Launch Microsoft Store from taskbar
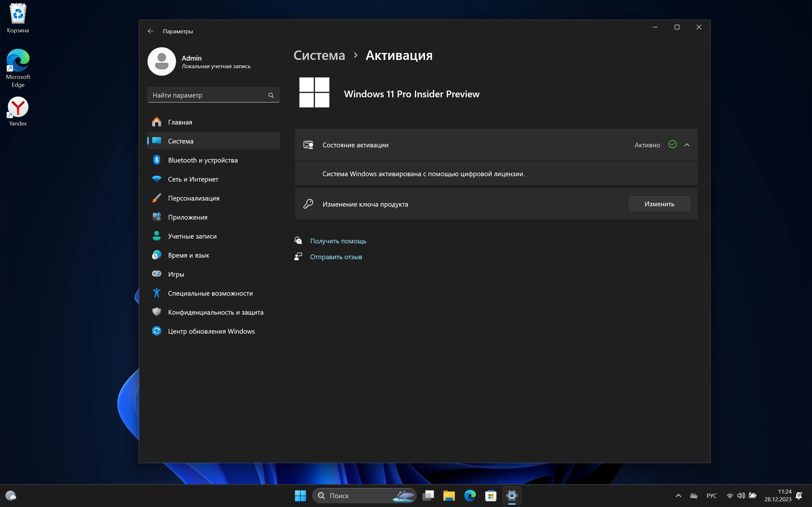The width and height of the screenshot is (812, 507). [491, 496]
